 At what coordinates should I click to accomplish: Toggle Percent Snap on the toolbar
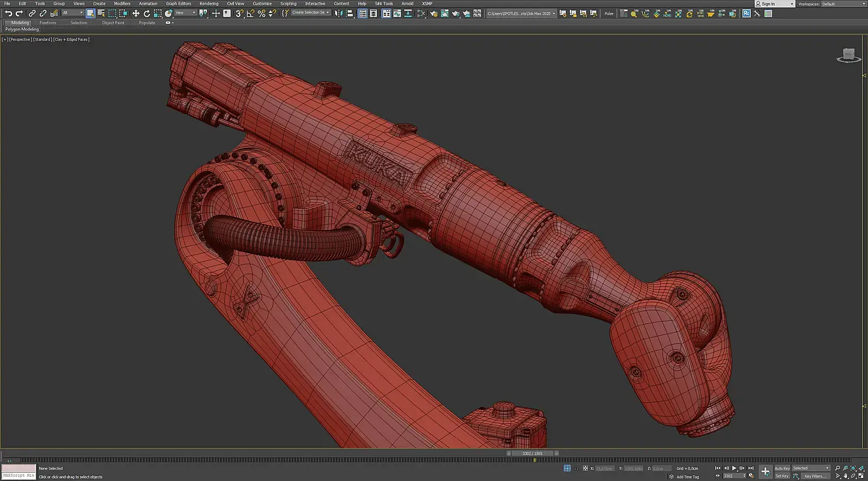[261, 13]
